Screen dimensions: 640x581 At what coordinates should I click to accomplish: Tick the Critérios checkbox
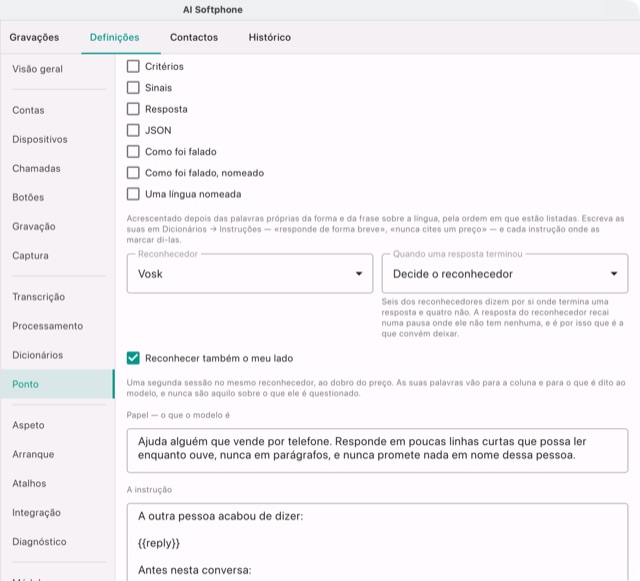(133, 66)
